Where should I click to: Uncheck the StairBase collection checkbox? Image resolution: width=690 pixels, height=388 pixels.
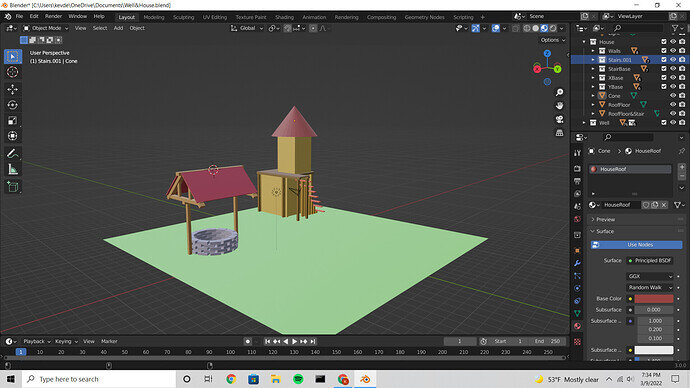tap(664, 69)
